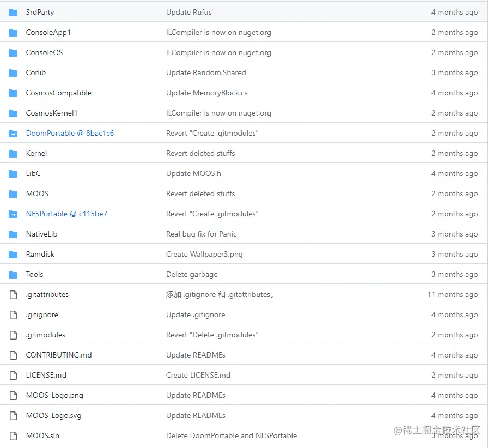Click the folder icon beside Corlib
The image size is (493, 448).
(13, 72)
